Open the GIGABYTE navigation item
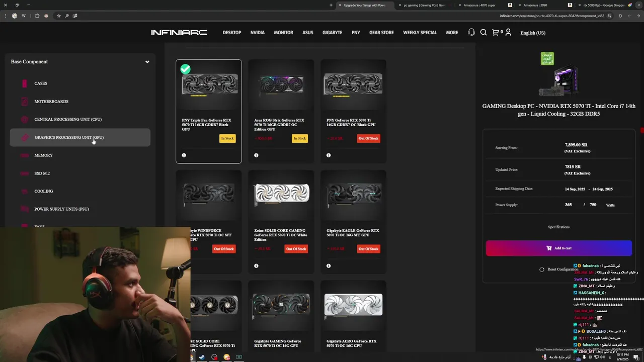 (x=332, y=33)
